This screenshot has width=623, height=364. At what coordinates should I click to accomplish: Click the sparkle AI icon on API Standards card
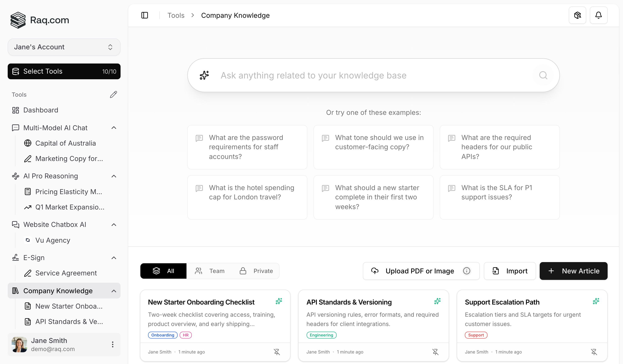coord(437,301)
